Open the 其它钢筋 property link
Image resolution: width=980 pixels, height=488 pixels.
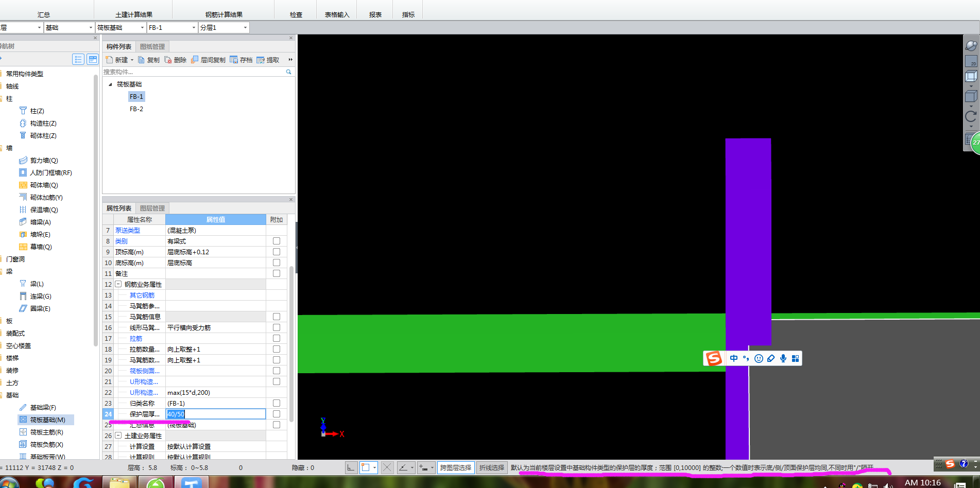coord(142,295)
